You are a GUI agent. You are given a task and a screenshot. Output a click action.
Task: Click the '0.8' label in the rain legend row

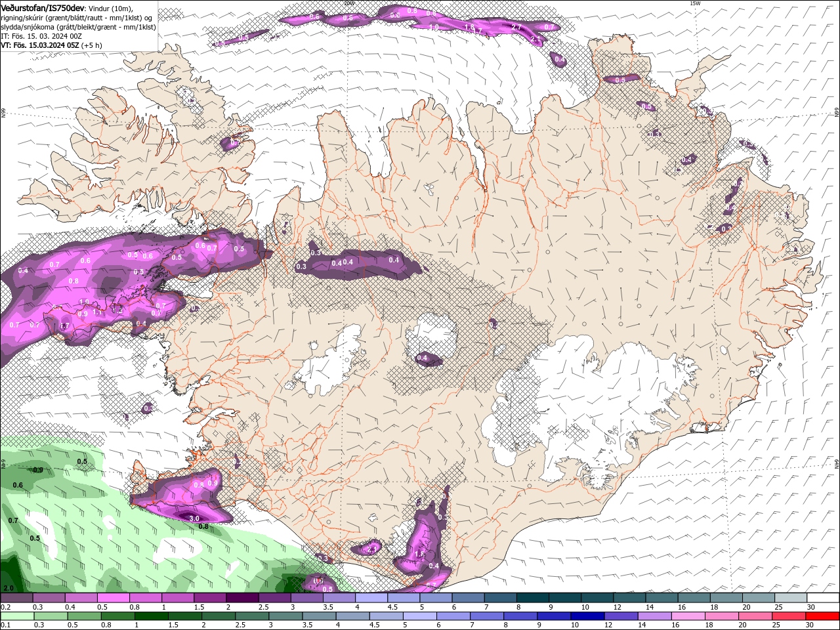click(x=106, y=625)
